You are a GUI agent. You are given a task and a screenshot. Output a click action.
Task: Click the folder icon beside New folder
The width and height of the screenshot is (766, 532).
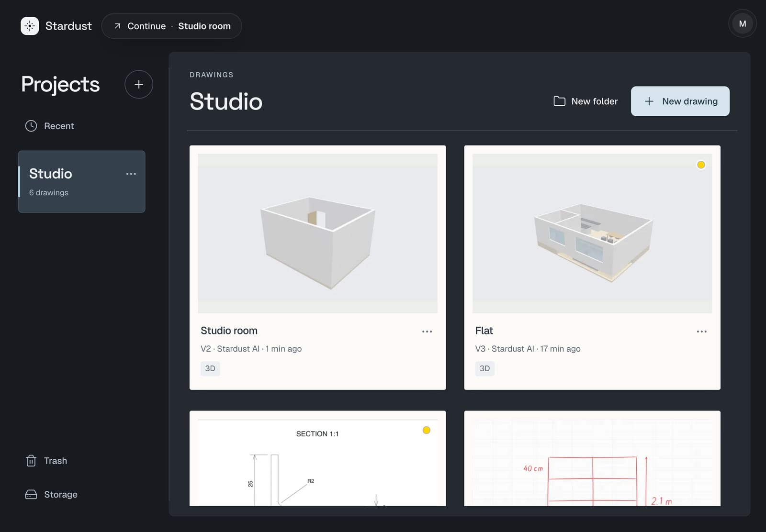pos(559,101)
